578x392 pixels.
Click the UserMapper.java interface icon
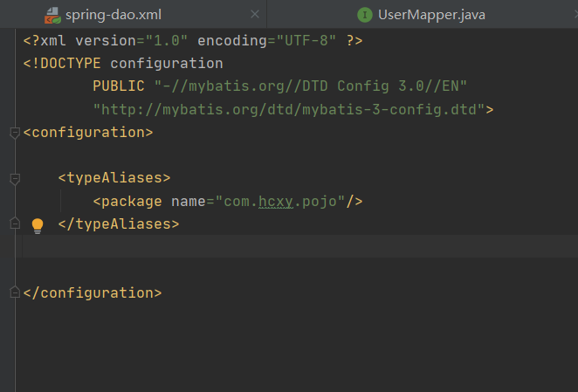pyautogui.click(x=364, y=15)
